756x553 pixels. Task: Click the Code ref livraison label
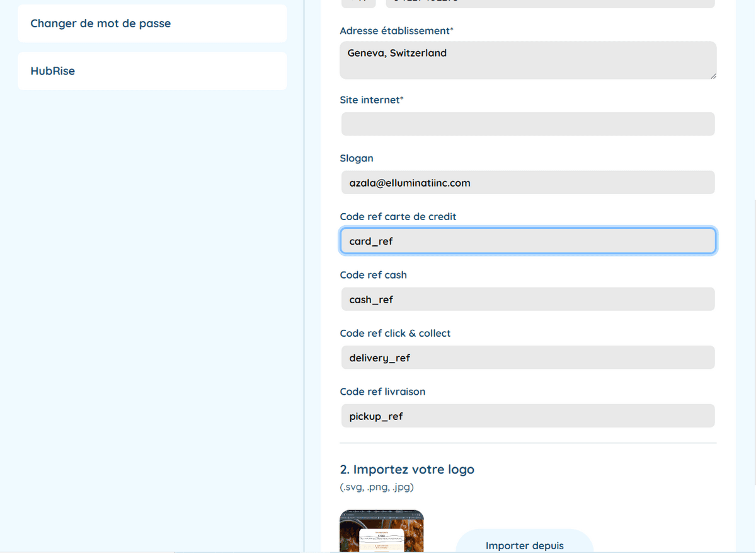coord(382,392)
